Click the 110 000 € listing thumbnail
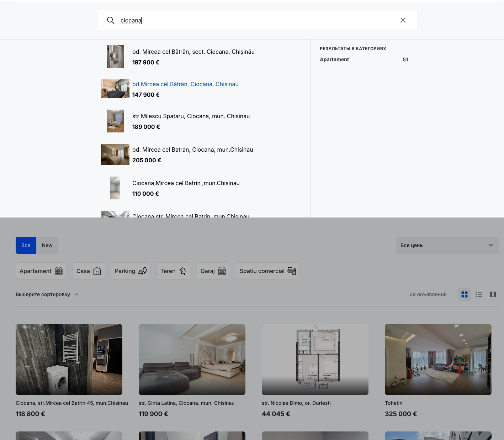This screenshot has height=440, width=504. pyautogui.click(x=115, y=188)
